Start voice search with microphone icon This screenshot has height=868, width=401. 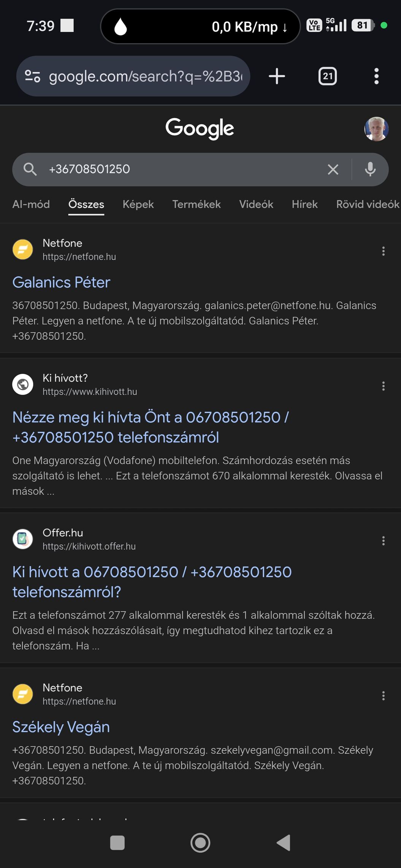tap(370, 169)
